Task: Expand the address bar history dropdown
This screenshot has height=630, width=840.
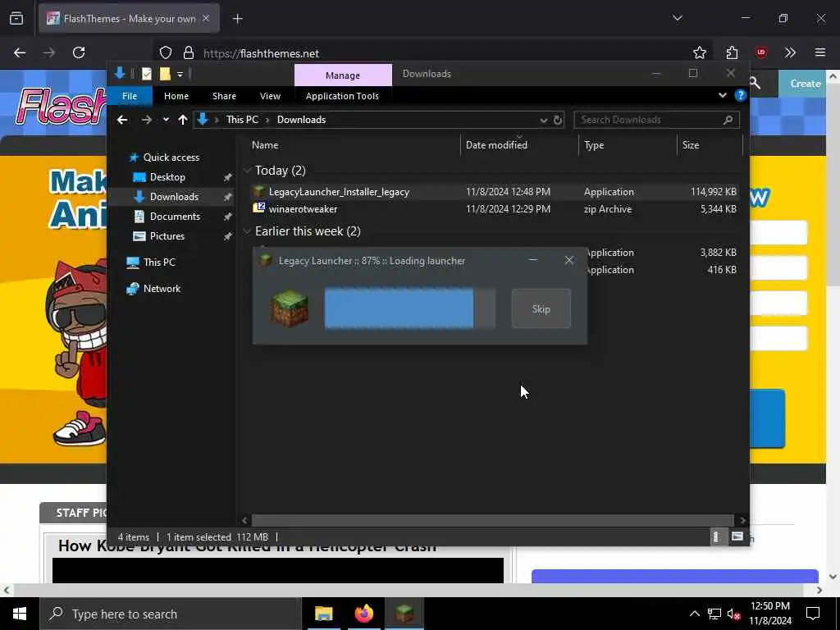Action: (x=544, y=120)
